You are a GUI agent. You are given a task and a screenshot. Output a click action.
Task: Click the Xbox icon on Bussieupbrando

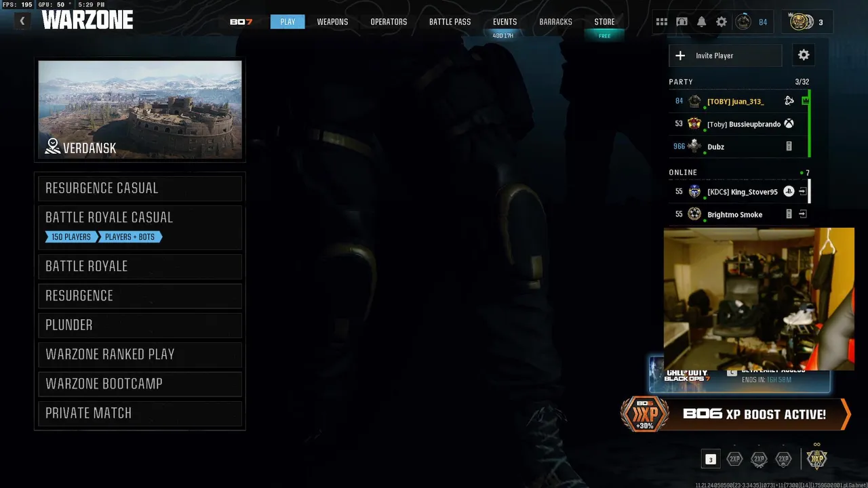click(x=789, y=124)
